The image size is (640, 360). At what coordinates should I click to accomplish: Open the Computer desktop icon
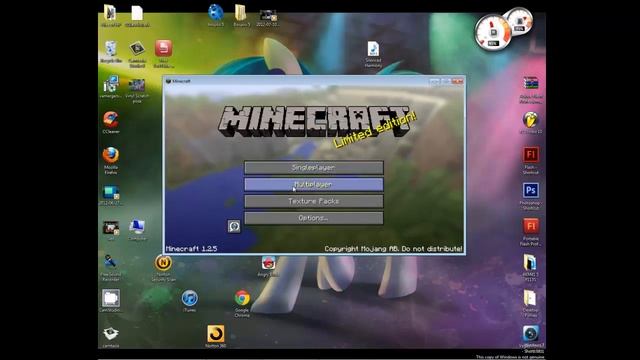click(x=137, y=230)
